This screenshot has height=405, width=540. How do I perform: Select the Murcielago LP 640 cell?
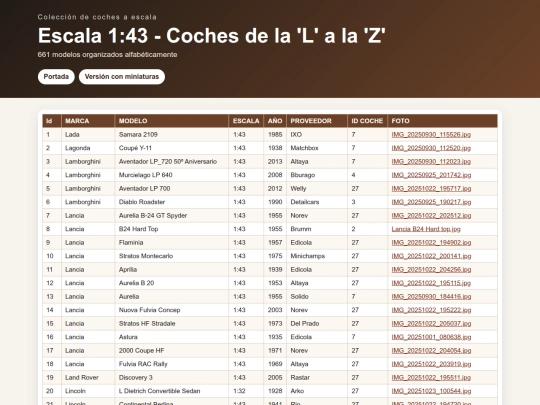point(172,175)
